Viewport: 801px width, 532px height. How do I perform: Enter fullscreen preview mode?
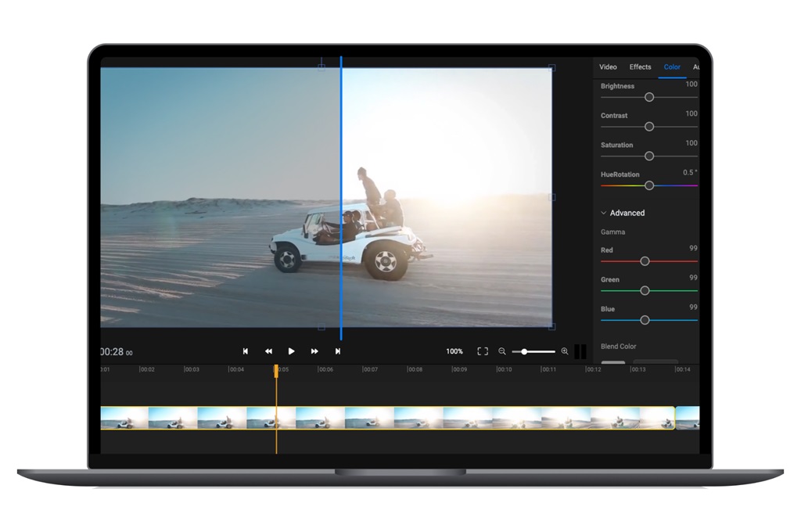click(483, 351)
